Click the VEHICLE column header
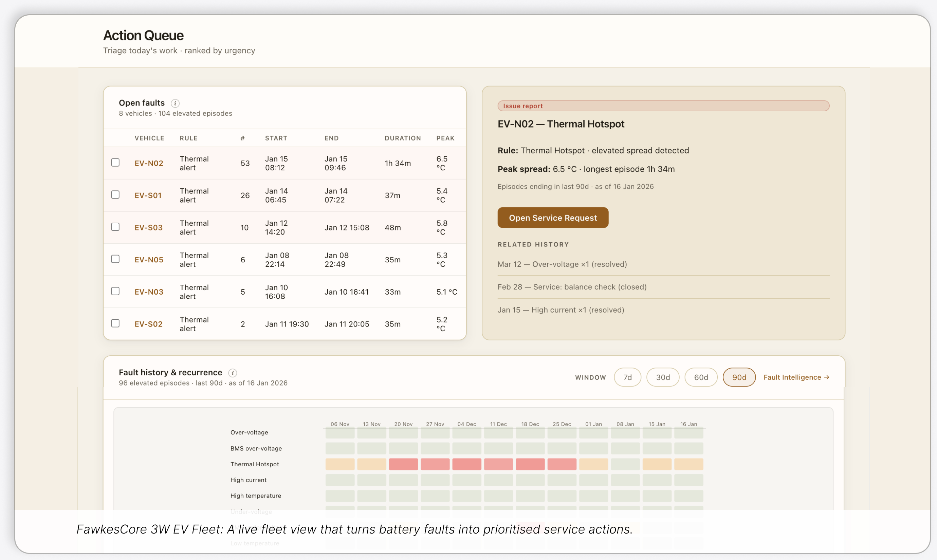 [x=149, y=138]
